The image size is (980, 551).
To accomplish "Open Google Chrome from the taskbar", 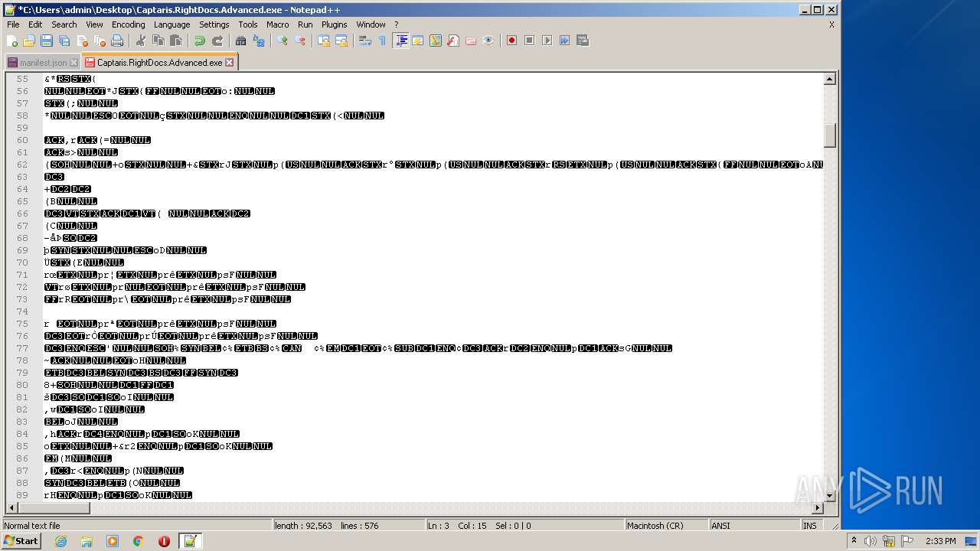I will coord(138,541).
